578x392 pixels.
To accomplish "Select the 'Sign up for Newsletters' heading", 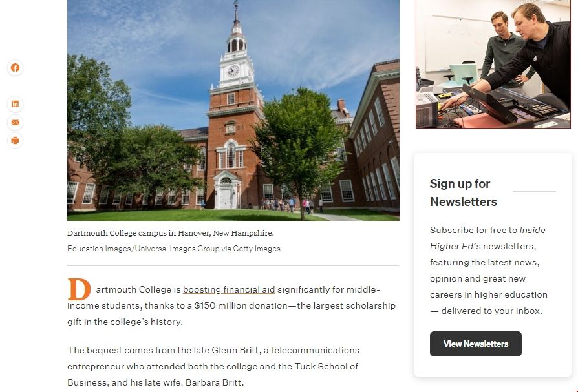I will click(x=464, y=192).
